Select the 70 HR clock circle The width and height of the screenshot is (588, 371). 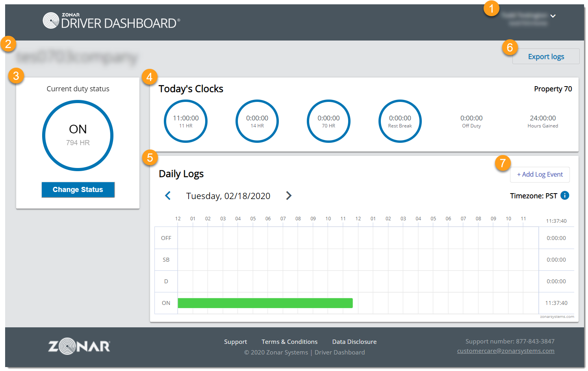tap(328, 121)
